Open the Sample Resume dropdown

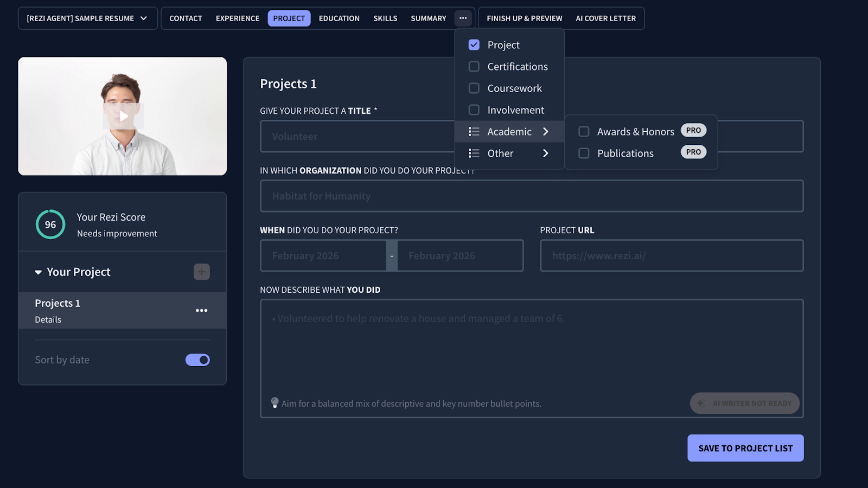coord(88,18)
